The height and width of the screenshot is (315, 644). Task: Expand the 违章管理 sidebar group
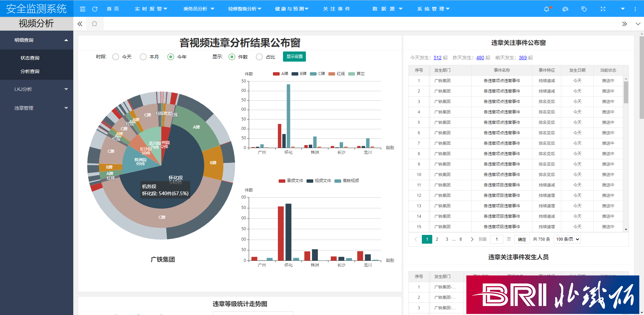click(37, 108)
